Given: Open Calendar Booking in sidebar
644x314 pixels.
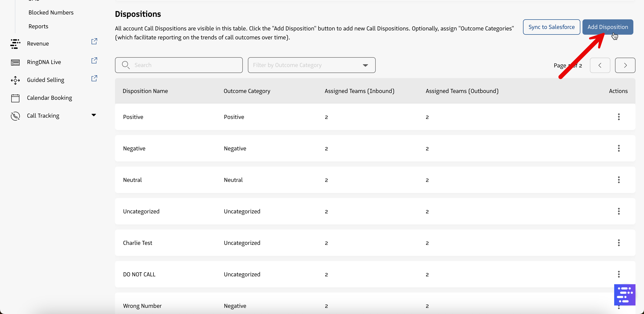Looking at the screenshot, I should 49,98.
